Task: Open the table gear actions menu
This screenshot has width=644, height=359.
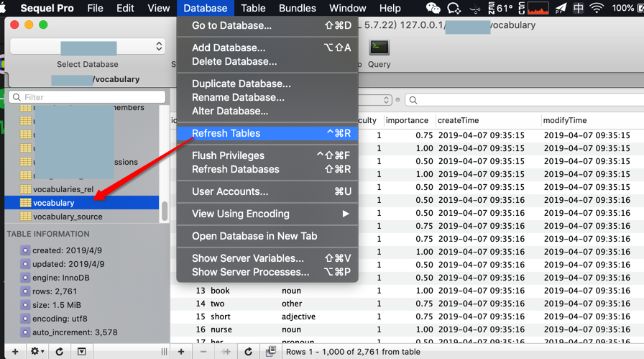Action: tap(37, 352)
